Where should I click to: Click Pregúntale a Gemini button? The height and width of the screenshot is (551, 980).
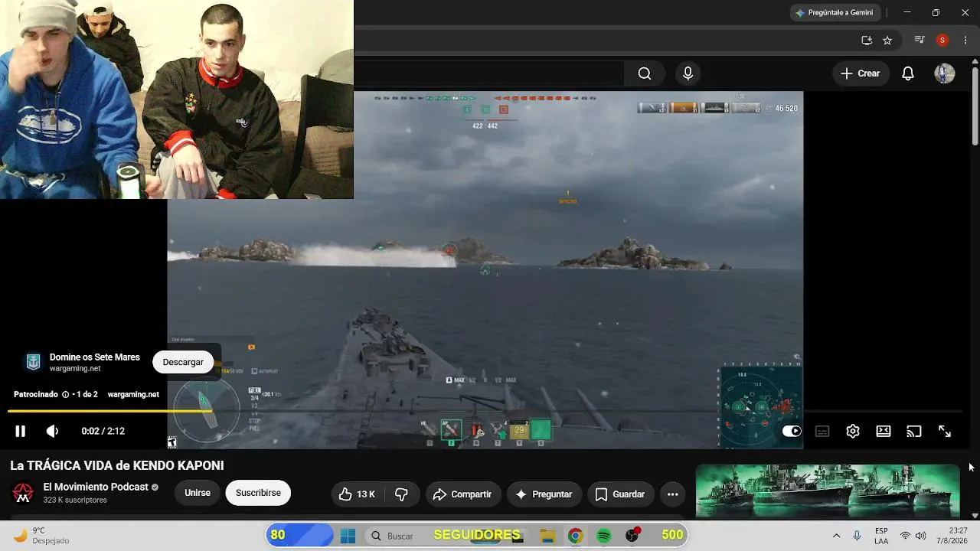[x=835, y=12]
